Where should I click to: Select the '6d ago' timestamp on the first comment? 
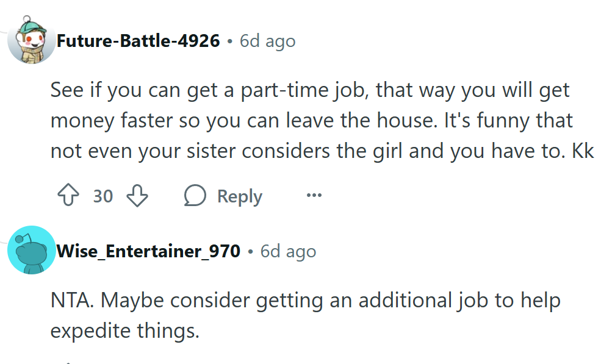click(268, 41)
